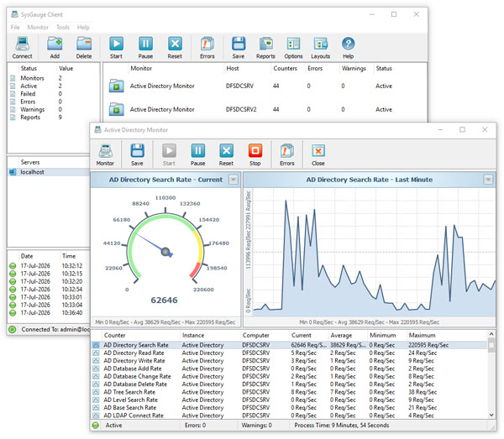Open Help menu in SysGauge Client
Screen dimensions: 504x439
83,28
